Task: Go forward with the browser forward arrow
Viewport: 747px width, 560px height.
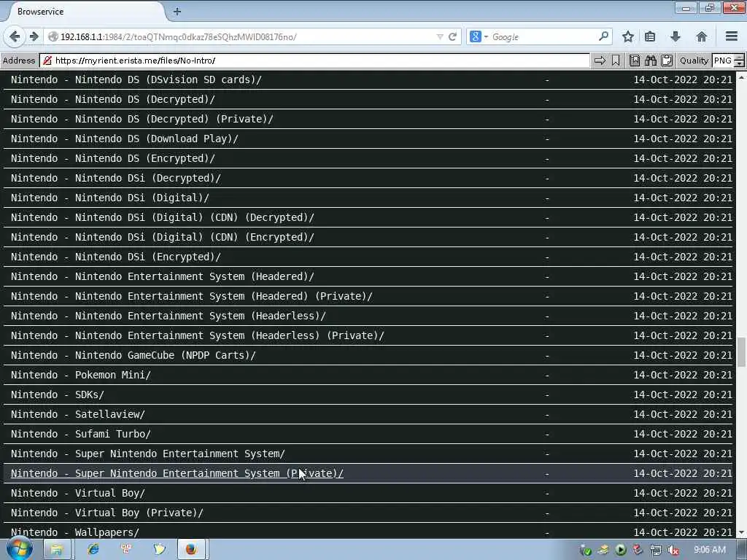Action: pyautogui.click(x=34, y=36)
